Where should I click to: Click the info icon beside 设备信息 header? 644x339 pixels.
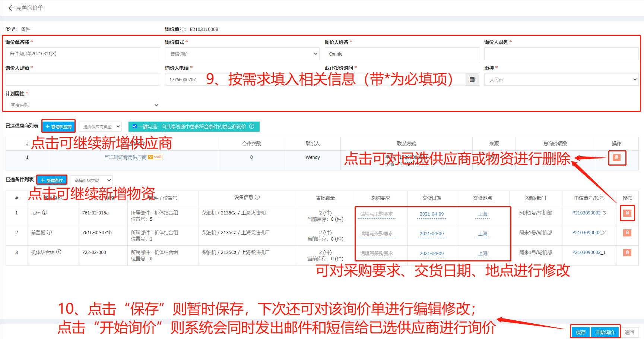pos(257,197)
